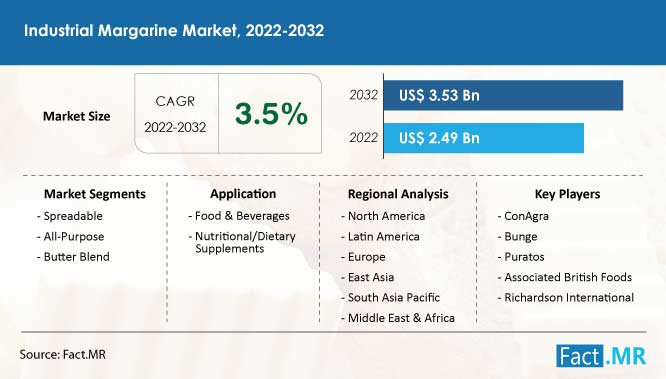Select North America region
Screen dimensions: 666x379
click(x=383, y=216)
